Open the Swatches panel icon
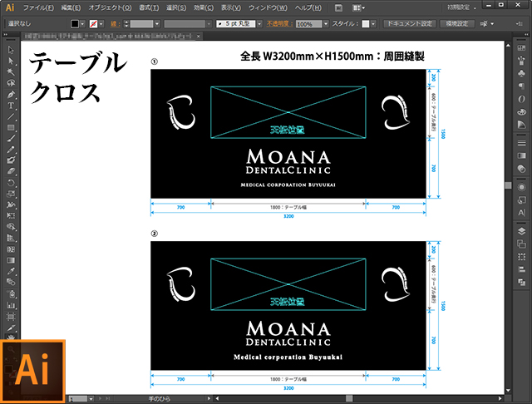Image resolution: width=532 pixels, height=404 pixels. [x=521, y=48]
